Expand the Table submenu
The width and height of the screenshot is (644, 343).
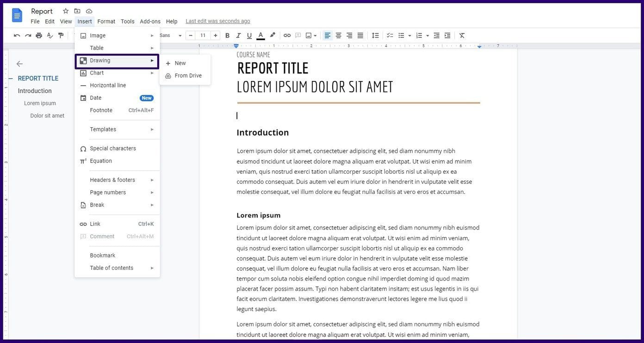pos(117,48)
